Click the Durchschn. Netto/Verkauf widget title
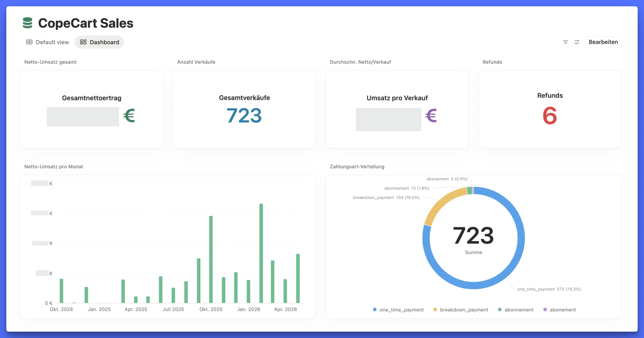Image resolution: width=644 pixels, height=338 pixels. pos(360,62)
